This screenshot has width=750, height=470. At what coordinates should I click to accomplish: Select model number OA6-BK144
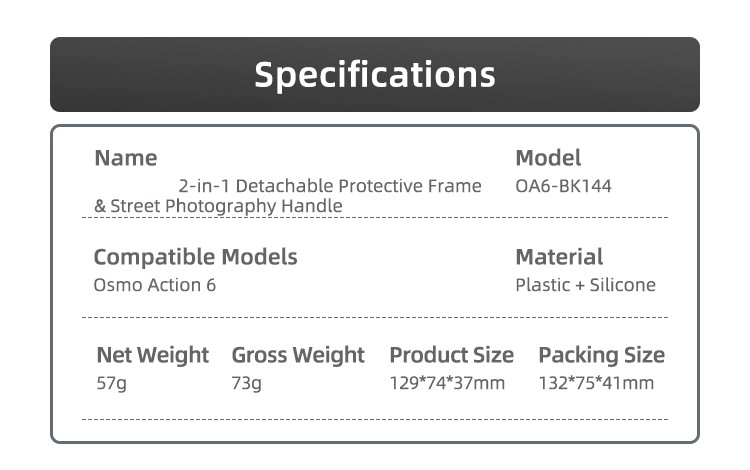(563, 186)
